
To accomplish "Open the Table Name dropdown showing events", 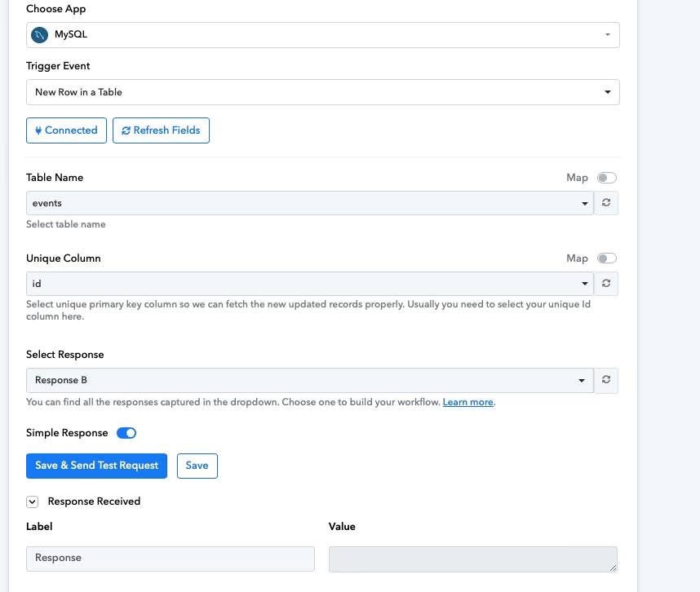I will click(310, 203).
